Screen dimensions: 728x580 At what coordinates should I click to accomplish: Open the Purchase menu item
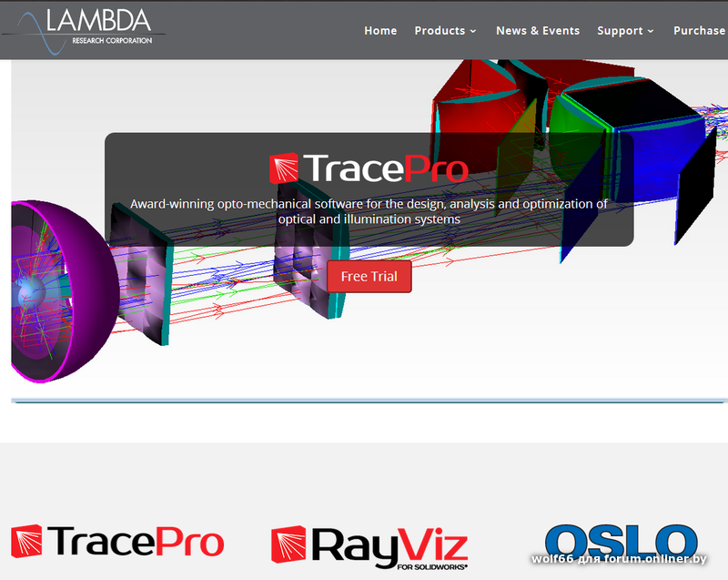pyautogui.click(x=699, y=31)
